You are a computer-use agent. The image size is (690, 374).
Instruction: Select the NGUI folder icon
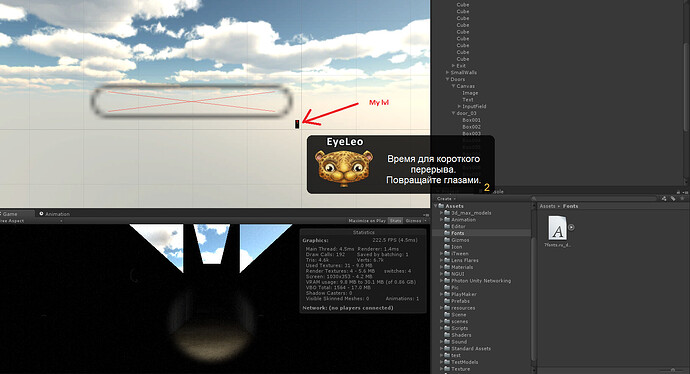click(x=447, y=274)
